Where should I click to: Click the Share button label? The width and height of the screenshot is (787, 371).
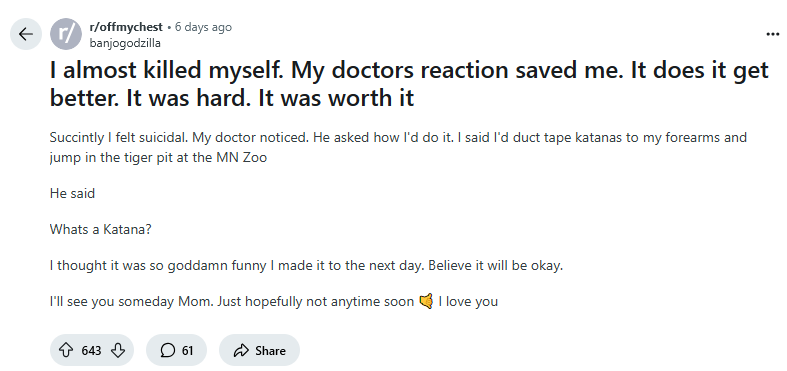270,350
